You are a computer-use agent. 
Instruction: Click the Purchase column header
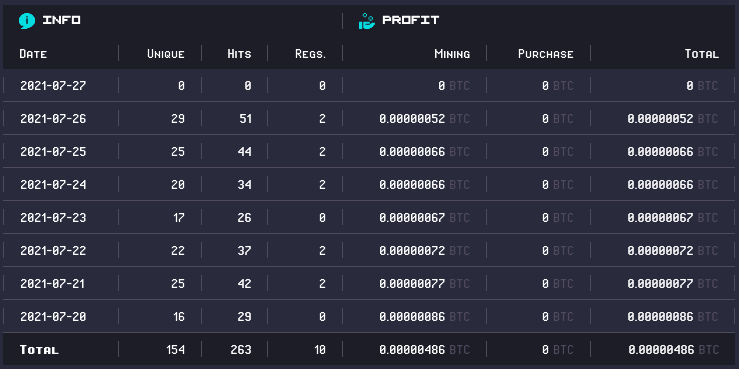546,54
